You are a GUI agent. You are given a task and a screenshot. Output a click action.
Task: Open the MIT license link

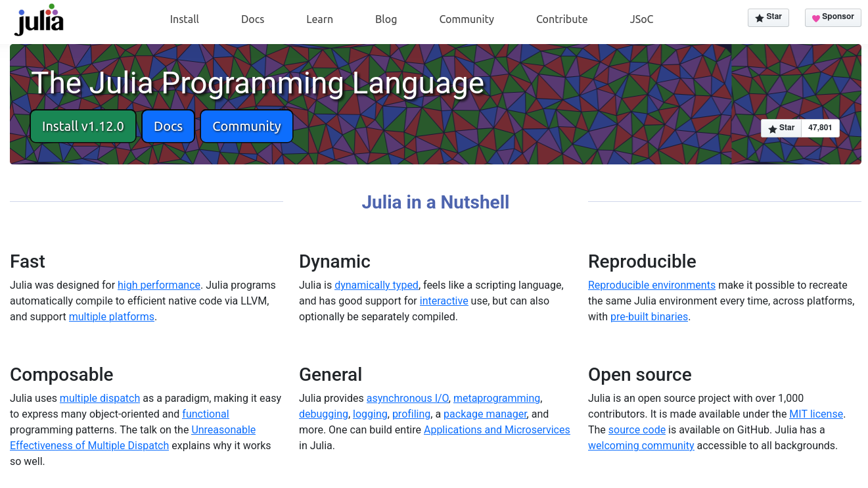816,414
